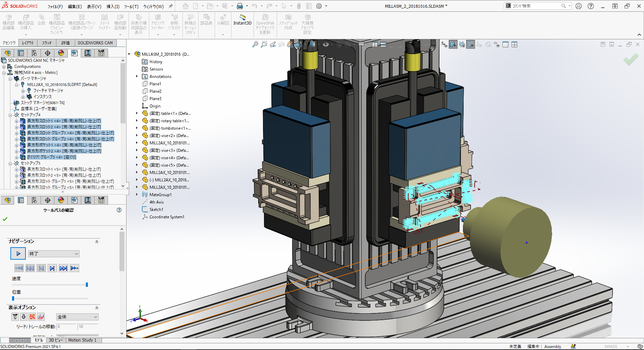Expand the MateGroup1 tree item

tap(137, 194)
